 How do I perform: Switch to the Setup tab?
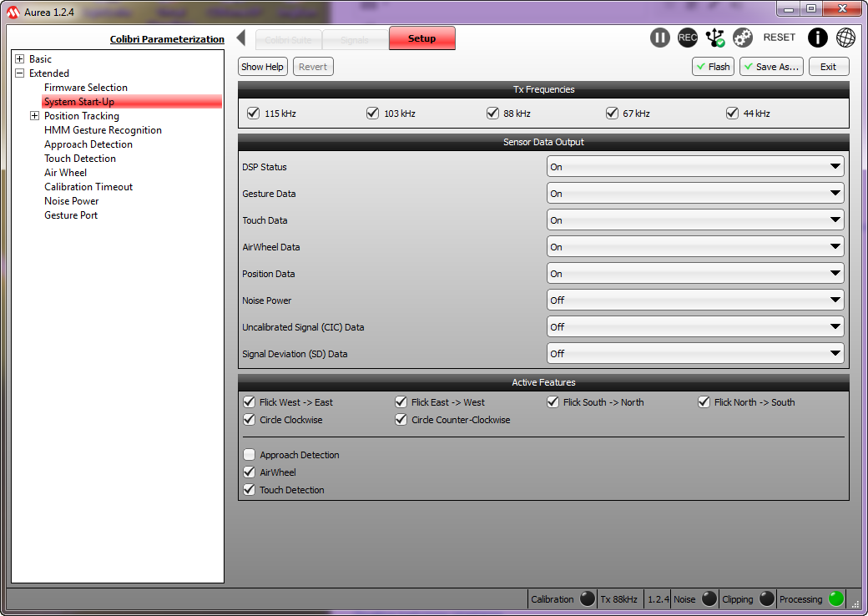421,38
